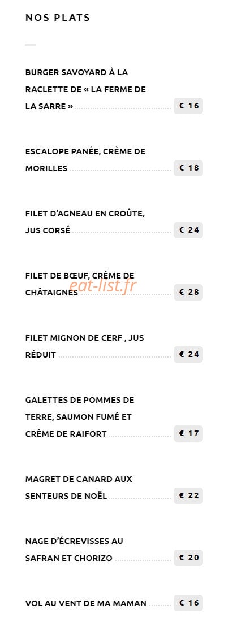This screenshot has height=644, width=237.
Task: Open Galettes de pommes de terre item
Action: pyautogui.click(x=80, y=417)
